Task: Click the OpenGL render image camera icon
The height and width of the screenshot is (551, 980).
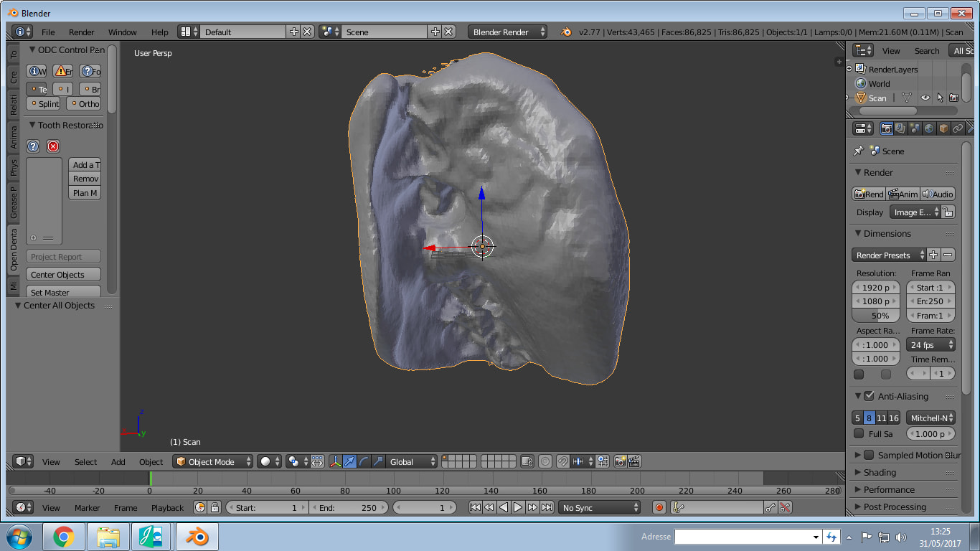Action: click(620, 462)
